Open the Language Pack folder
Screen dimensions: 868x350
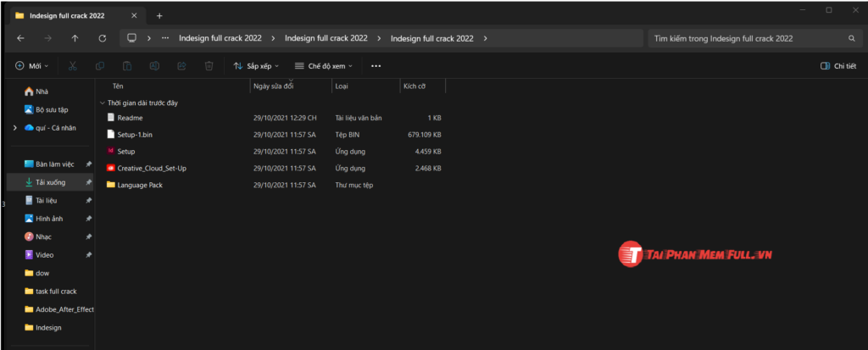(x=140, y=185)
